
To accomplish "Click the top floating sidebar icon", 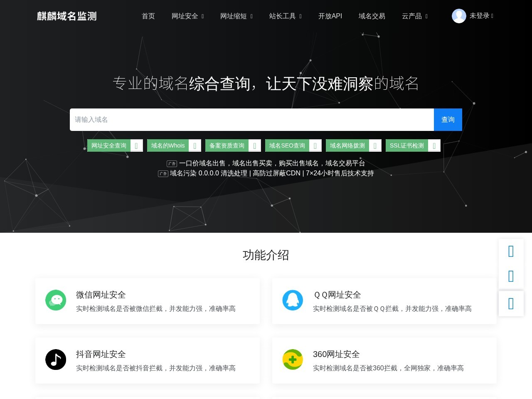I will click(x=511, y=251).
